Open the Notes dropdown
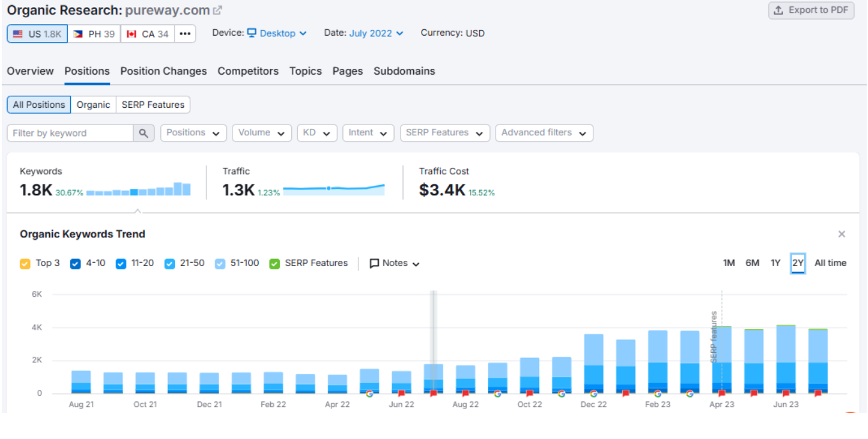 [x=395, y=264]
